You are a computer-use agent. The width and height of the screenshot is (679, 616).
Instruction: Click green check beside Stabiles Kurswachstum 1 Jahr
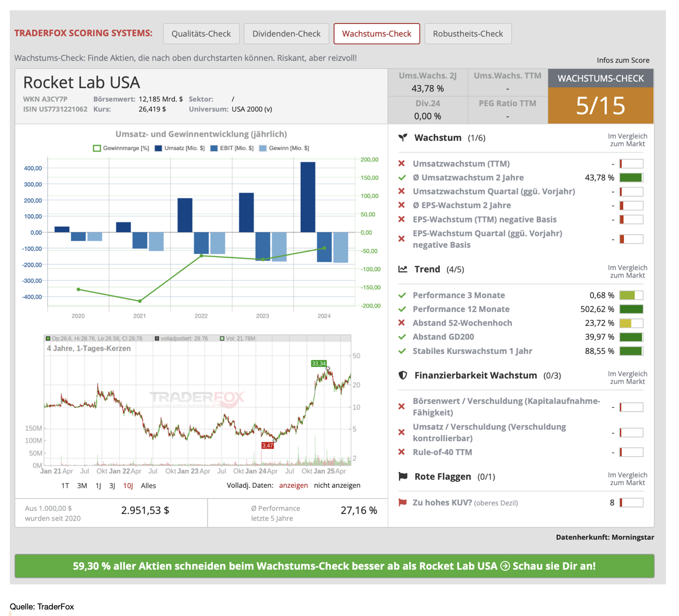(x=402, y=351)
